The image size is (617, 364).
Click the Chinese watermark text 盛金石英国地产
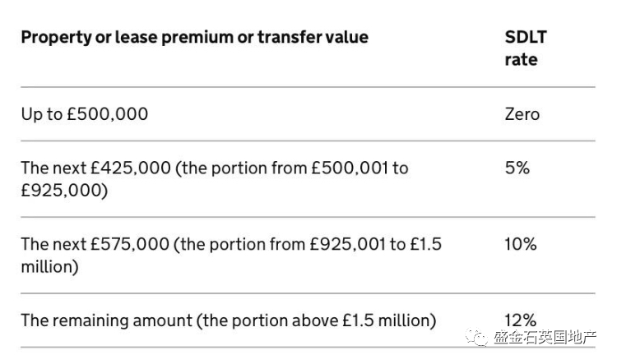point(545,338)
